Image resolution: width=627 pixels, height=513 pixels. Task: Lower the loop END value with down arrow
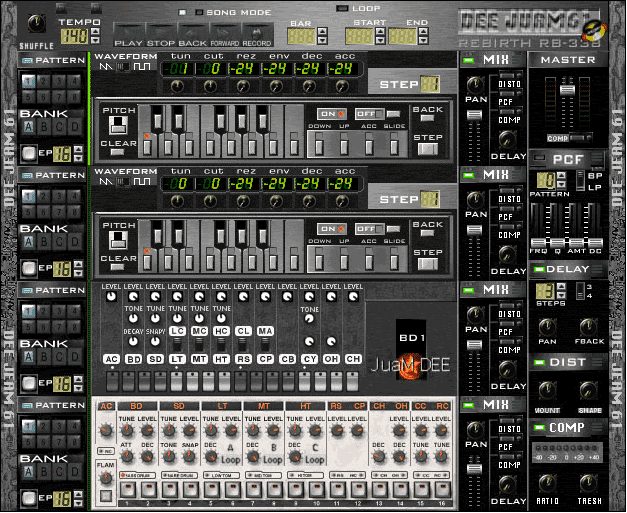(x=423, y=40)
